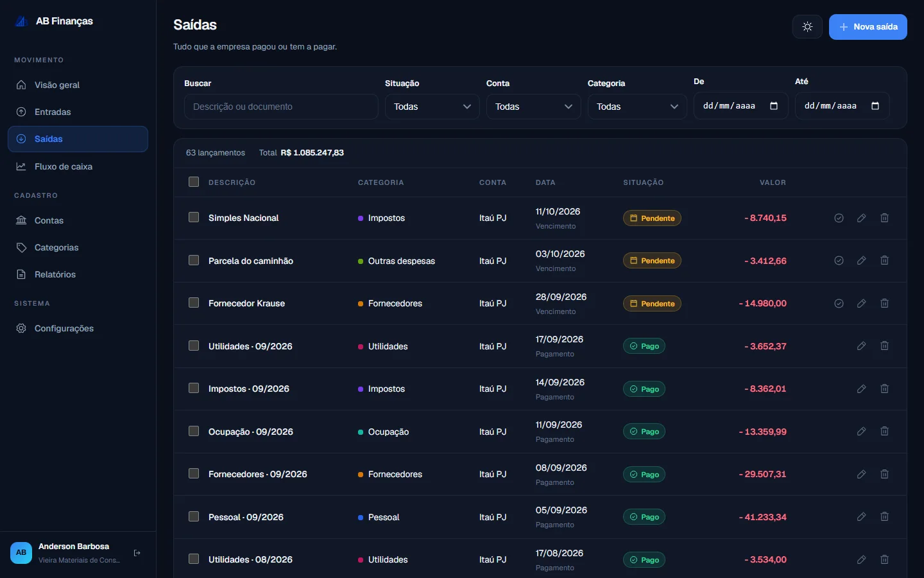Open the Conta filter dropdown
924x578 pixels.
534,107
